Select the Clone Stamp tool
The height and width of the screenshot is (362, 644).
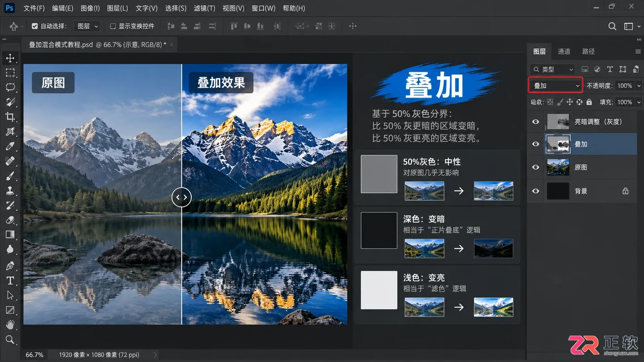click(10, 191)
